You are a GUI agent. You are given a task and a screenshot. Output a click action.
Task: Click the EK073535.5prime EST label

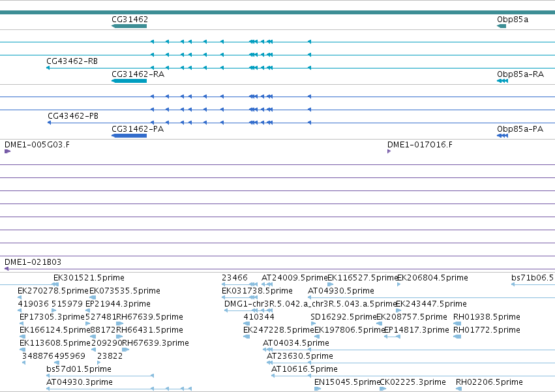coord(125,291)
